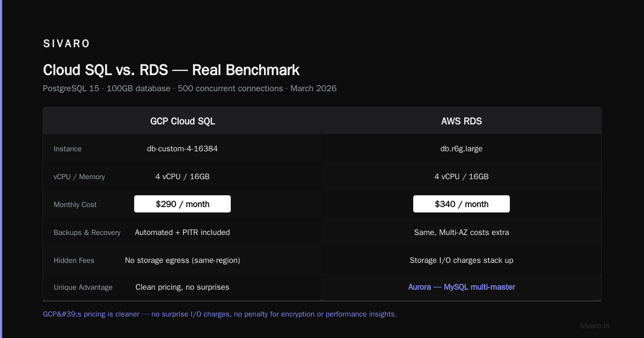644x338 pixels.
Task: Select the GCP Cloud SQL column header
Action: [182, 121]
